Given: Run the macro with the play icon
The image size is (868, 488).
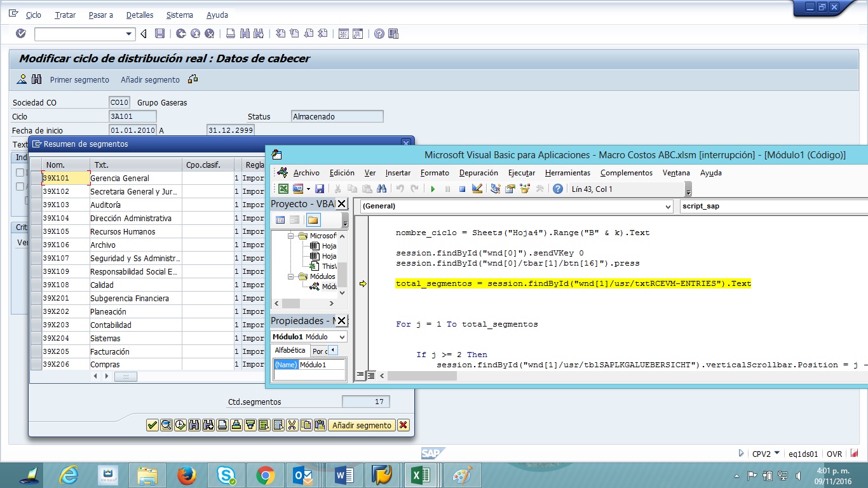Looking at the screenshot, I should coord(433,189).
